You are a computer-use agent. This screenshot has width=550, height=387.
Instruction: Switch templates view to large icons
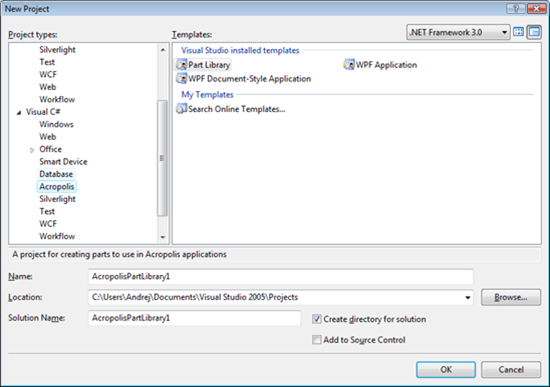coord(518,32)
